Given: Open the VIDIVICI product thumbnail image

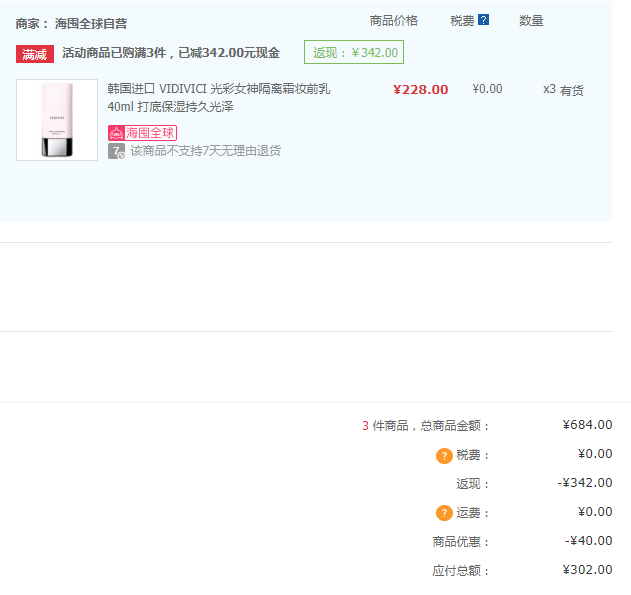Looking at the screenshot, I should click(57, 120).
